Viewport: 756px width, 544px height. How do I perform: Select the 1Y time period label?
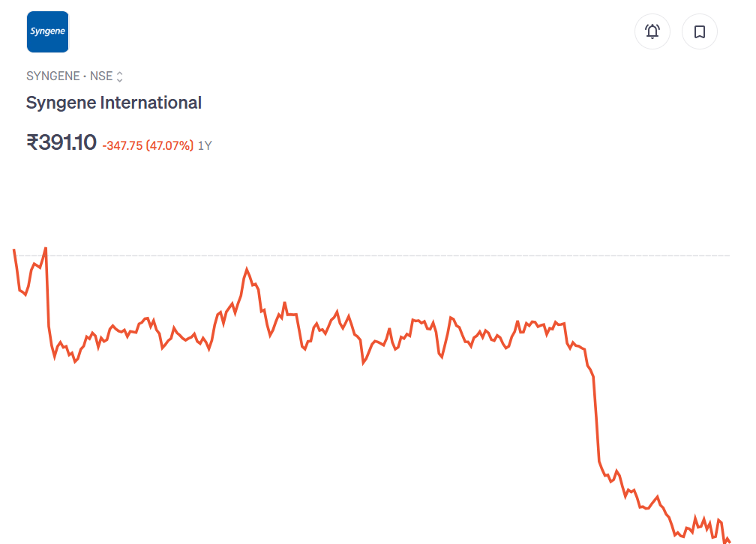pyautogui.click(x=205, y=145)
